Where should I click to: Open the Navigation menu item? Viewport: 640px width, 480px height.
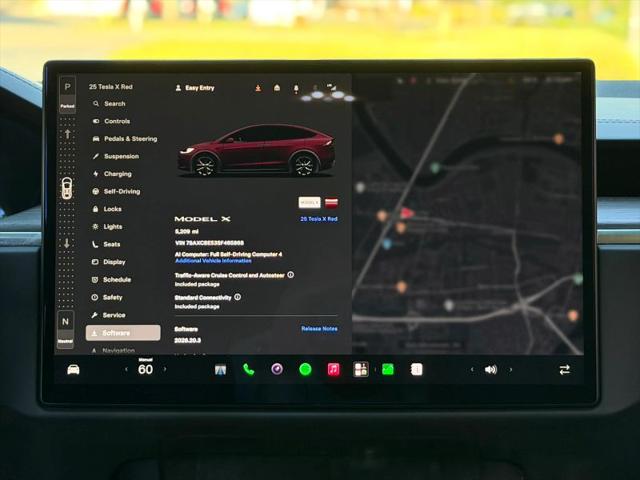coord(113,350)
